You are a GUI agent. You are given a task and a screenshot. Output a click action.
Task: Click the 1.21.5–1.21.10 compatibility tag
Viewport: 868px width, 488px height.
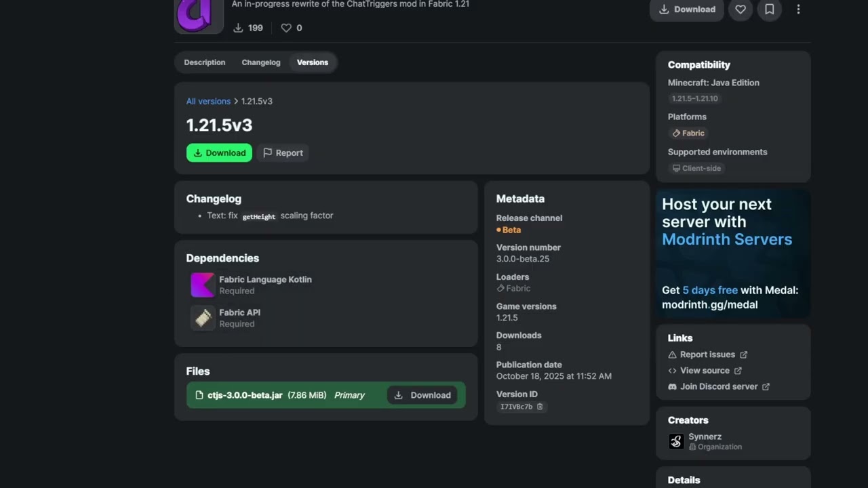(695, 98)
